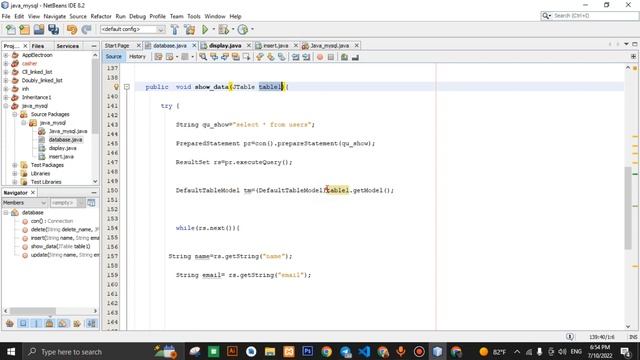Click the Shift Line Left editor icon
640x360 pixels.
pos(296,57)
